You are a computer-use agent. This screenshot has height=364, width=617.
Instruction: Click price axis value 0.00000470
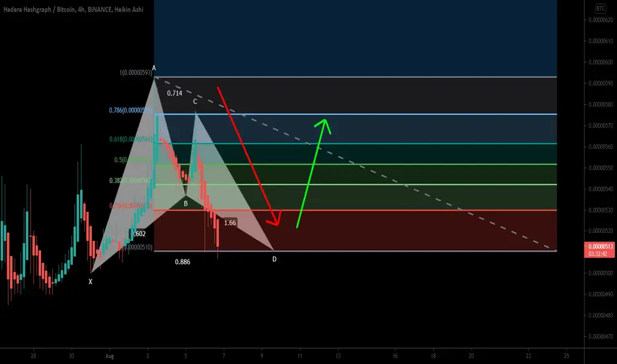[601, 337]
